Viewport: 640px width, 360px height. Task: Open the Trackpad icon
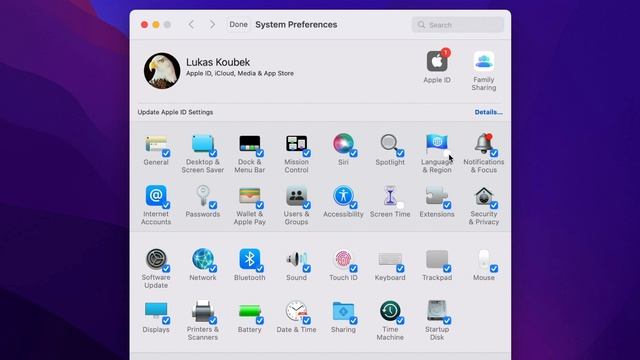click(x=437, y=259)
